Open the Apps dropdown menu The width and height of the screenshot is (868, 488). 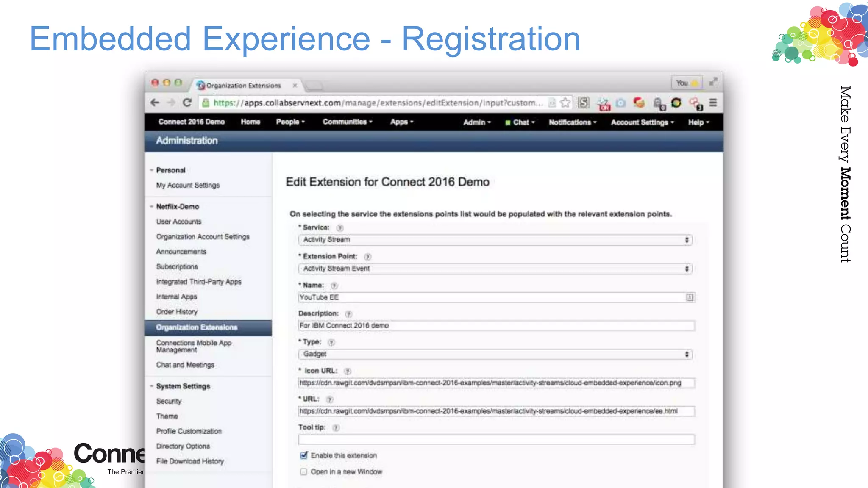402,122
